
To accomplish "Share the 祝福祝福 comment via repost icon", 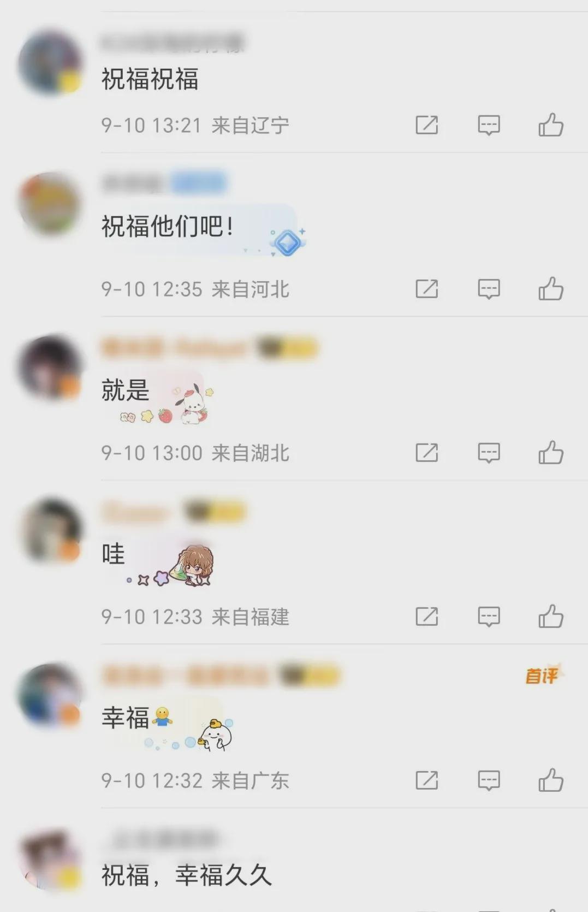I will click(426, 125).
